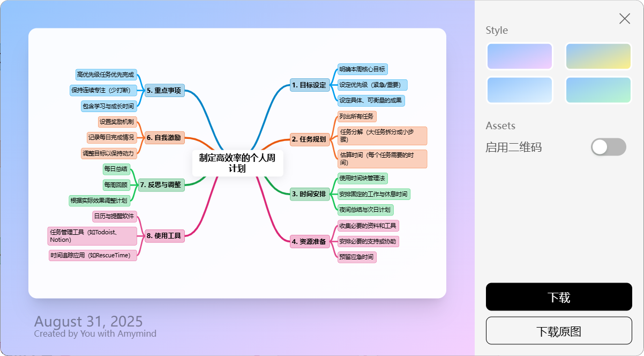Click the subnode 安排必要的支持或协助
Viewport: 644px width, 356px height.
pyautogui.click(x=368, y=242)
